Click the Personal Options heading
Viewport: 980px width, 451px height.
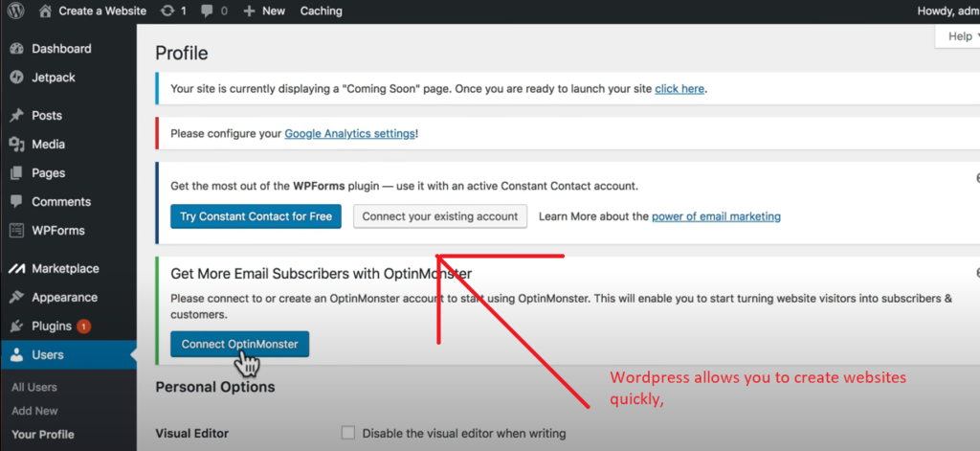click(215, 387)
